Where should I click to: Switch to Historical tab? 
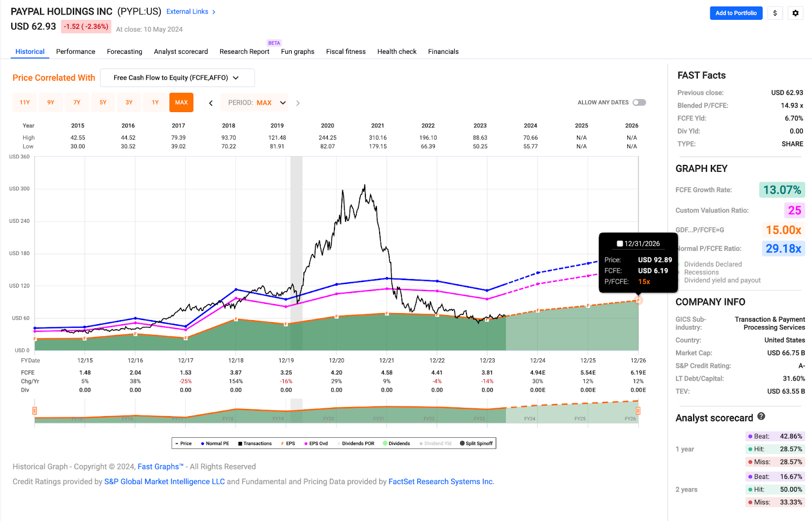click(x=30, y=52)
